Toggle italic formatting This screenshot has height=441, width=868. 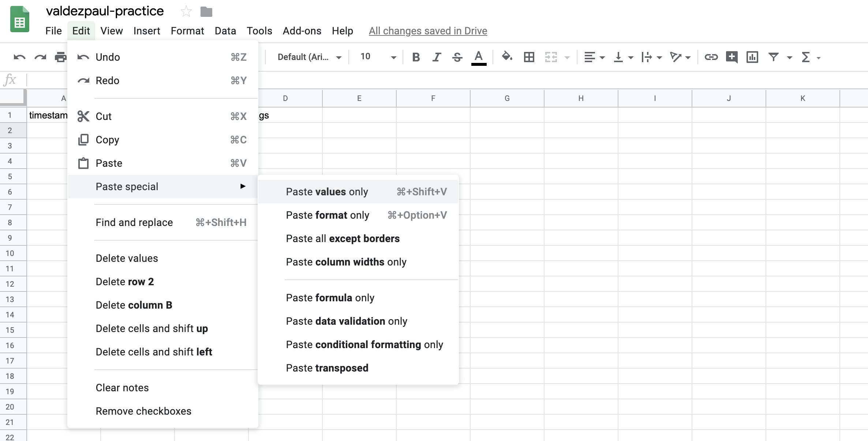pos(436,57)
